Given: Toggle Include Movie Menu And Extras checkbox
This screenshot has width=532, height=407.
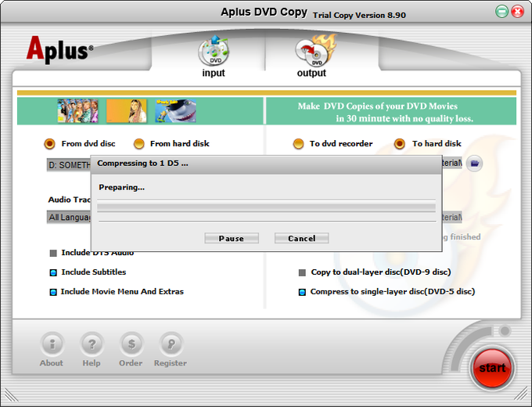Looking at the screenshot, I should click(x=53, y=292).
